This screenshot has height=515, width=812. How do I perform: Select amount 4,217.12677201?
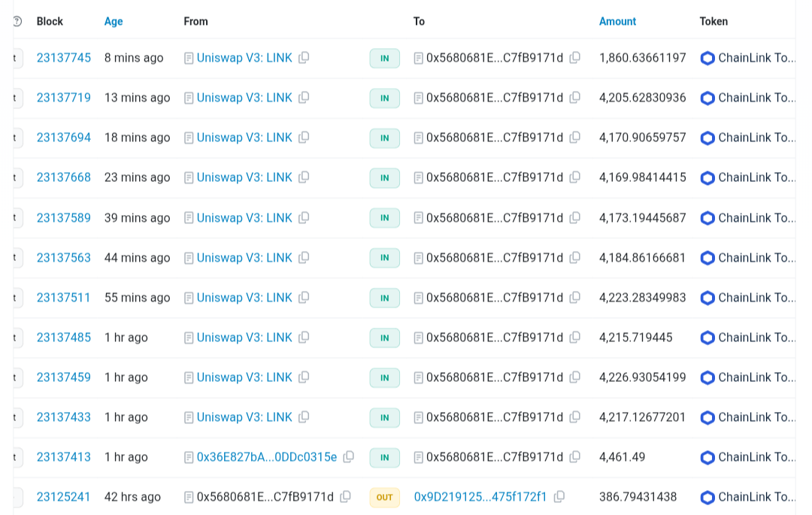pos(643,417)
